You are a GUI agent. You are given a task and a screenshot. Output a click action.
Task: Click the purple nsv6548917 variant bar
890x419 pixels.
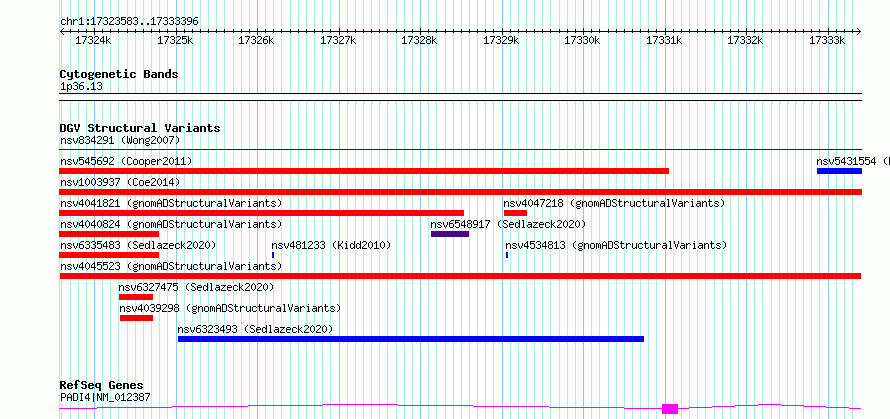[x=450, y=234]
